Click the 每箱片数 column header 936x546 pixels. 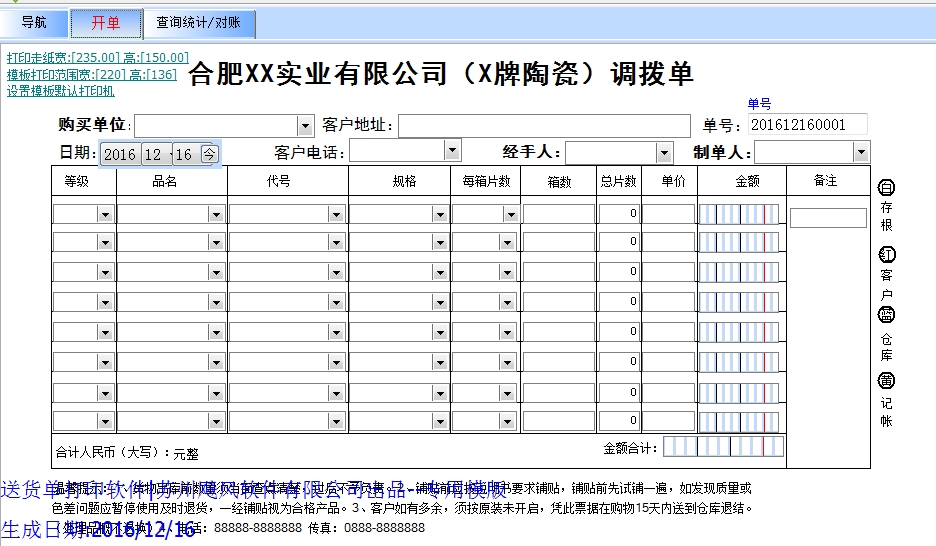pyautogui.click(x=487, y=181)
